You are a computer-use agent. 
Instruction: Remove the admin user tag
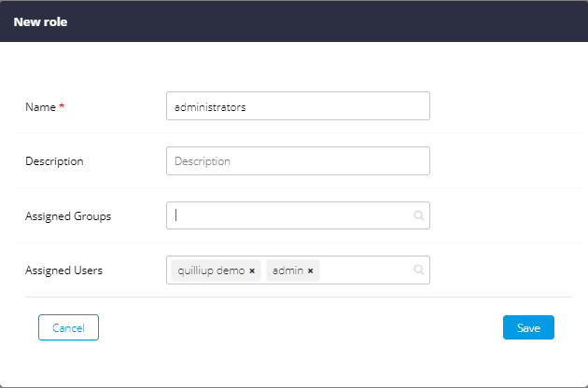(x=310, y=270)
